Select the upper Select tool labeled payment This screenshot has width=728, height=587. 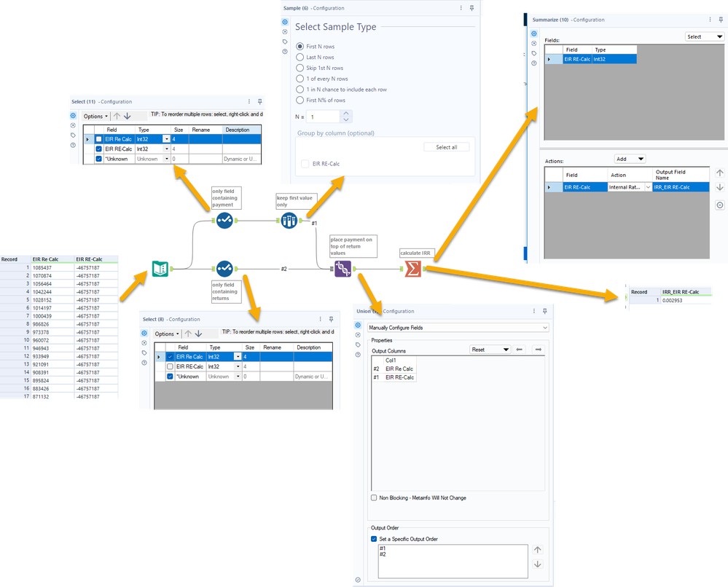click(x=224, y=221)
